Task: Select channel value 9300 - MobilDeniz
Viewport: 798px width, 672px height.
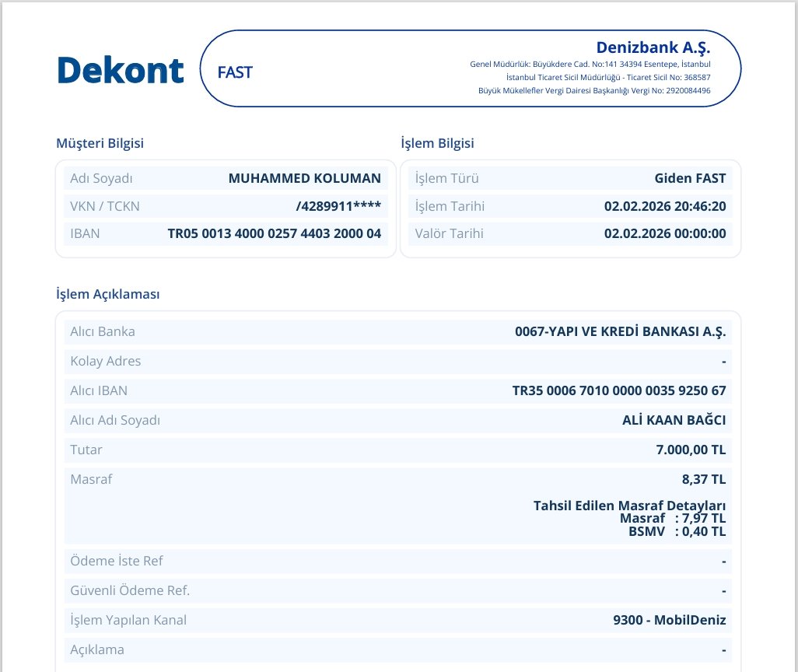Action: [669, 620]
